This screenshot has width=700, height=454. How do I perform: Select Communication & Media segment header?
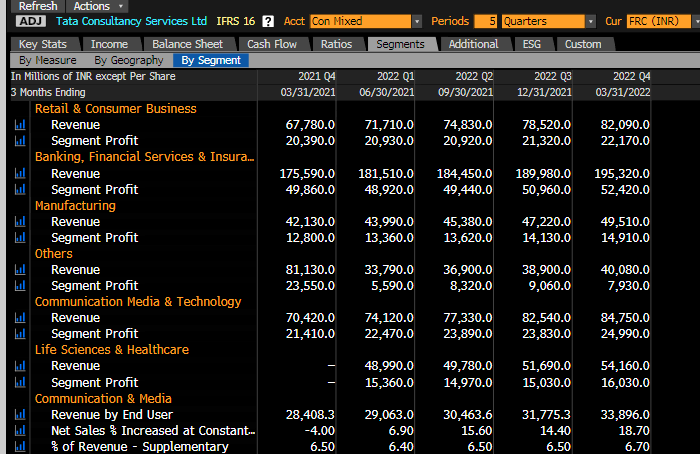[x=103, y=399]
